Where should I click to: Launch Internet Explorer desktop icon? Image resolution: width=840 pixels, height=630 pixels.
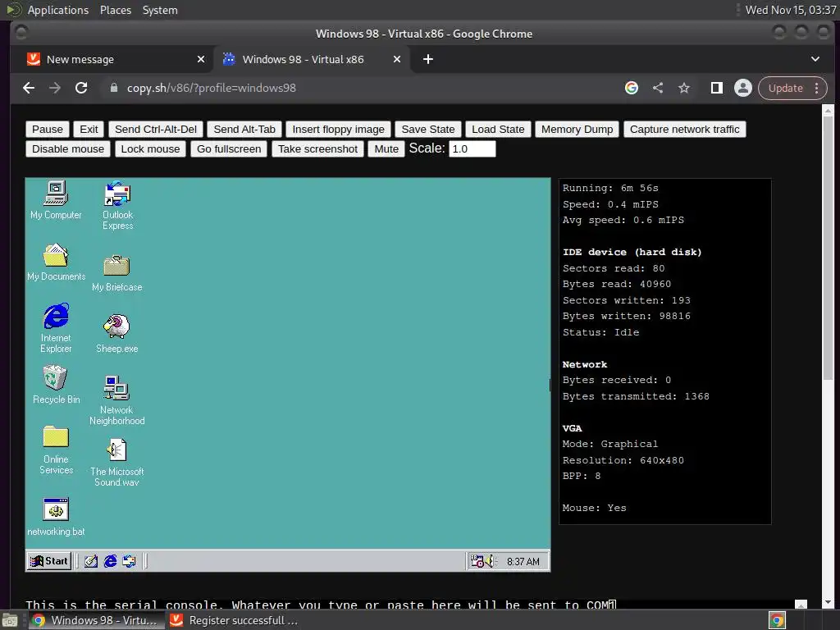56,328
